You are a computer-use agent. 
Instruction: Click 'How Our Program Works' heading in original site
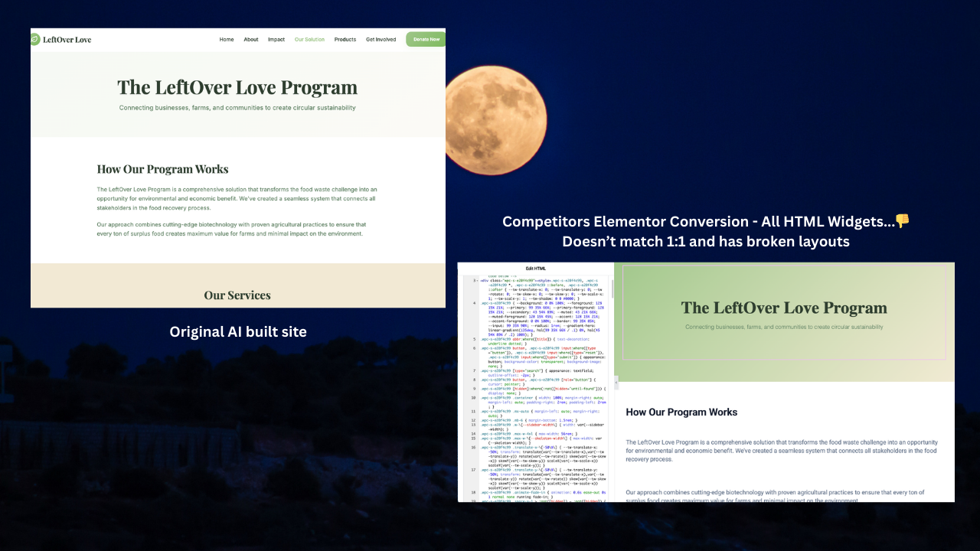pos(162,169)
